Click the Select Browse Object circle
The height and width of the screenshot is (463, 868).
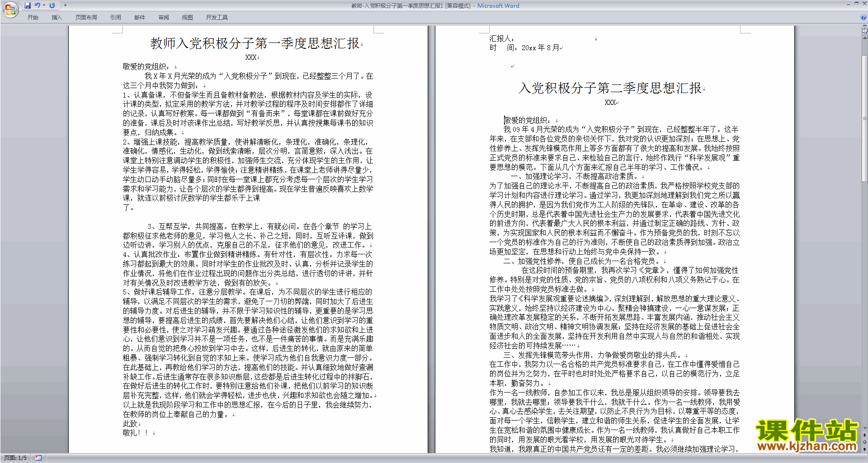click(865, 442)
